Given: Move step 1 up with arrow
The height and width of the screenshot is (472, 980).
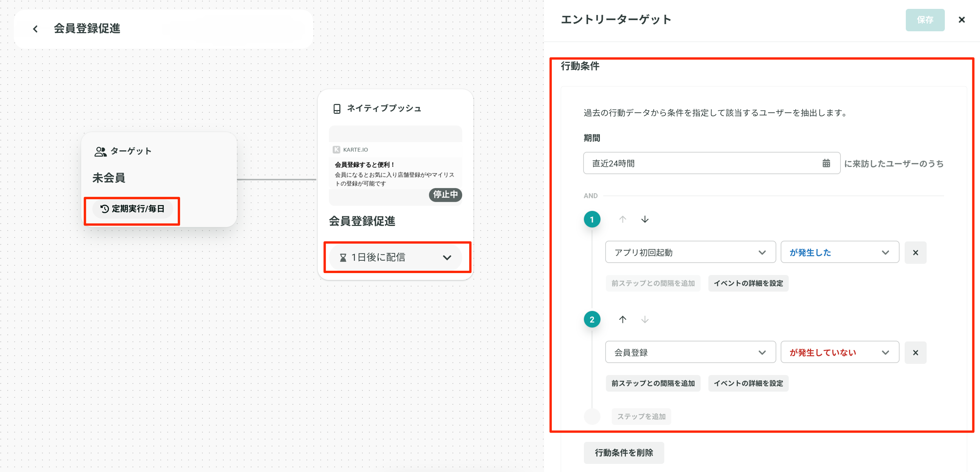Looking at the screenshot, I should tap(623, 219).
